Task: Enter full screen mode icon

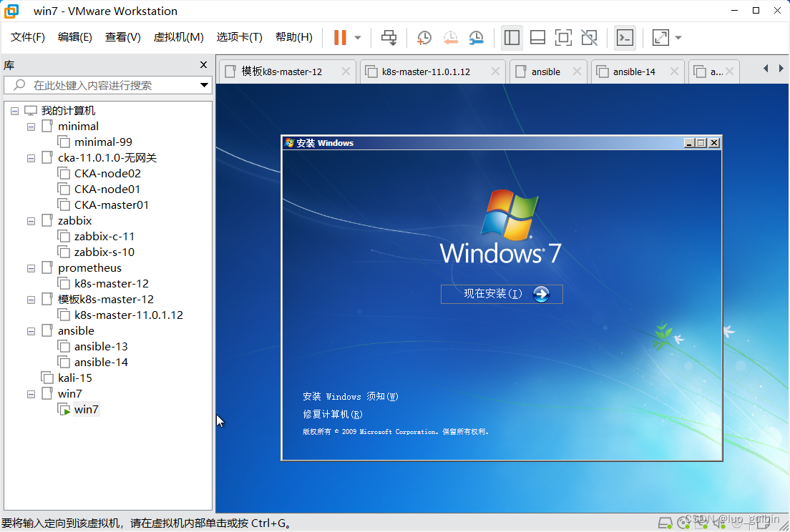Action: click(563, 37)
